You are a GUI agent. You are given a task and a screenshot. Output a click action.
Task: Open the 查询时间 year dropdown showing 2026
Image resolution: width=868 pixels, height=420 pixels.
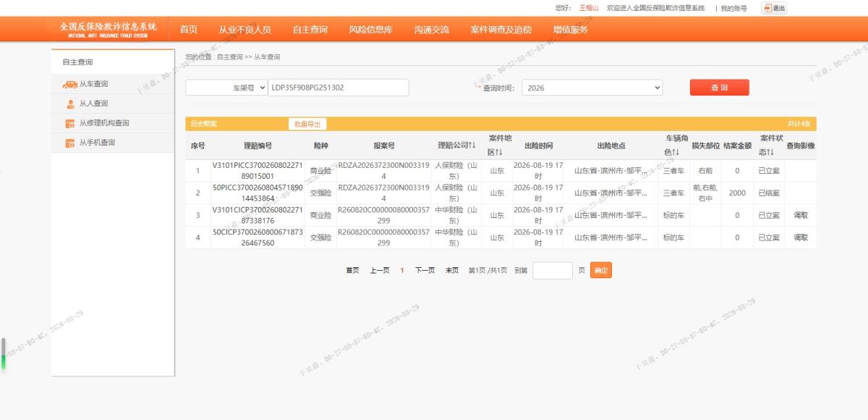pos(592,88)
